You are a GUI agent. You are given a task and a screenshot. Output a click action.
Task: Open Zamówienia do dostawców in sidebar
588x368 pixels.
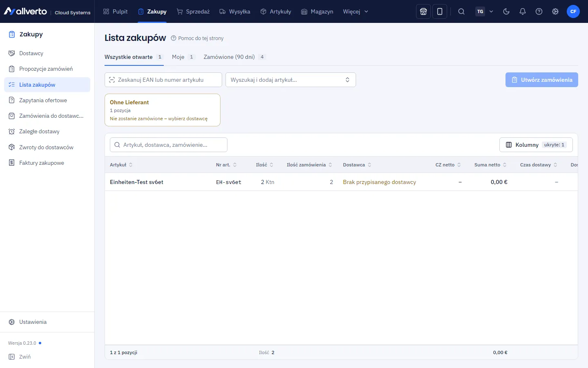[x=47, y=116]
